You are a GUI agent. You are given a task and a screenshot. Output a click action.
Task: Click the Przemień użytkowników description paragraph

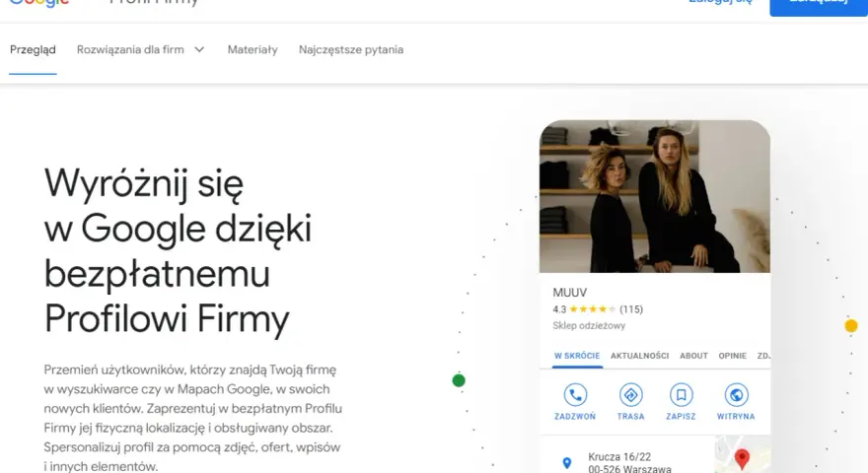point(192,418)
